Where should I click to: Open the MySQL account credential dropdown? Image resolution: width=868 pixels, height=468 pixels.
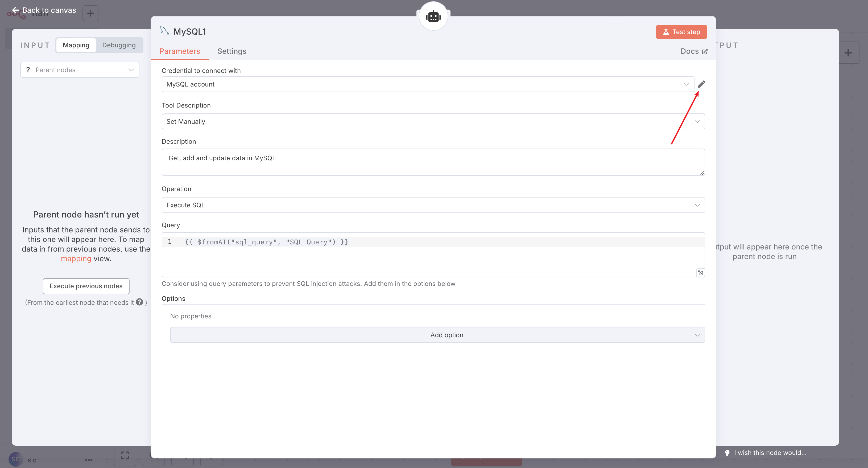(x=427, y=84)
